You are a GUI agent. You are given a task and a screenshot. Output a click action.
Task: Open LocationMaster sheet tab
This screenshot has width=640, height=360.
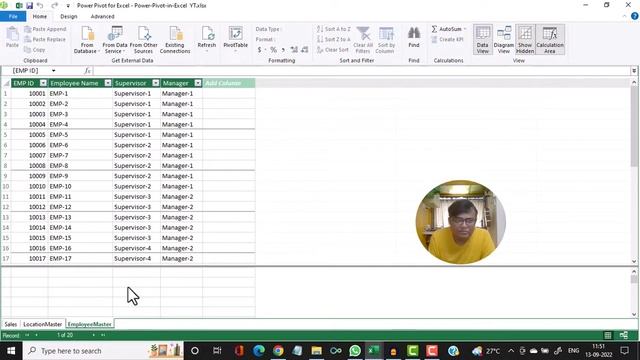click(x=42, y=324)
